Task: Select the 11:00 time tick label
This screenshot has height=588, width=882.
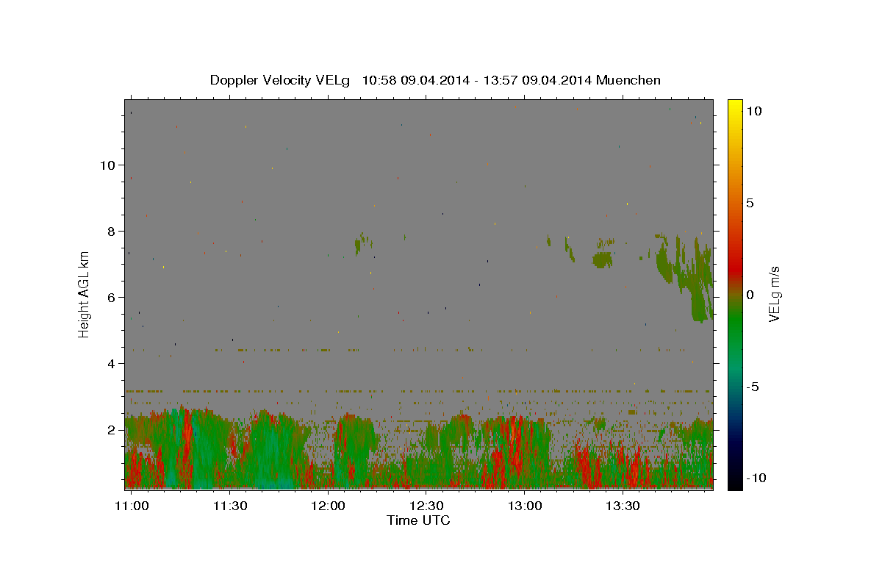Action: pos(132,506)
